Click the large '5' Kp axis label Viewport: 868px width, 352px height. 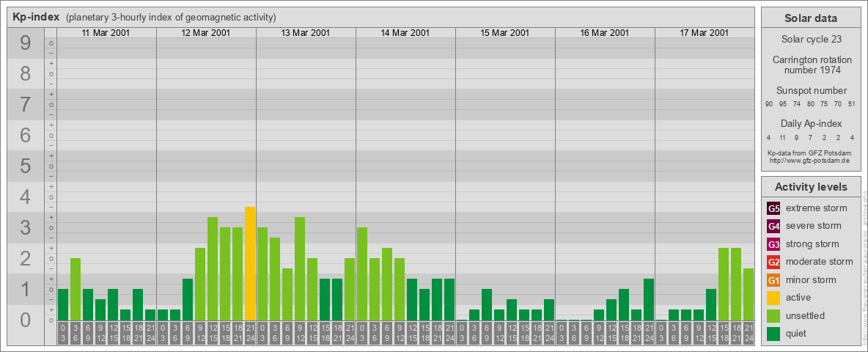pos(26,166)
